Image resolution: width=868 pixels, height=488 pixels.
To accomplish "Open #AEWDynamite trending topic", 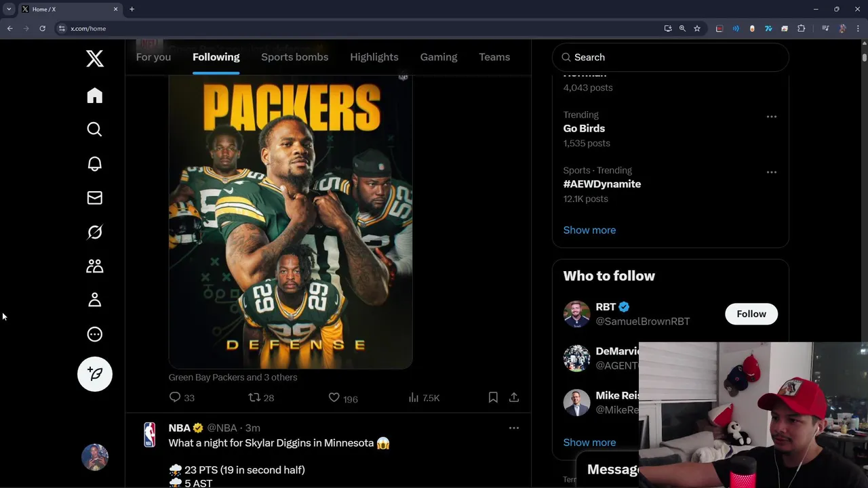I will (x=602, y=184).
